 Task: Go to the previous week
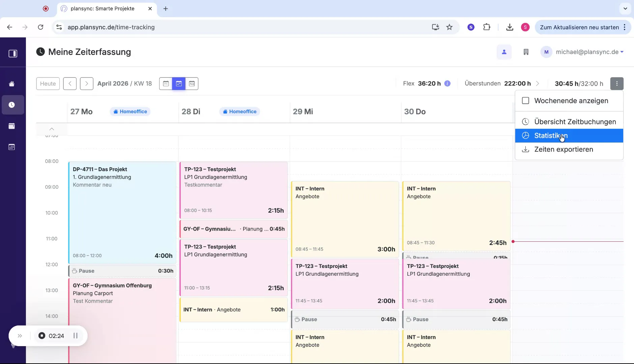pyautogui.click(x=70, y=84)
